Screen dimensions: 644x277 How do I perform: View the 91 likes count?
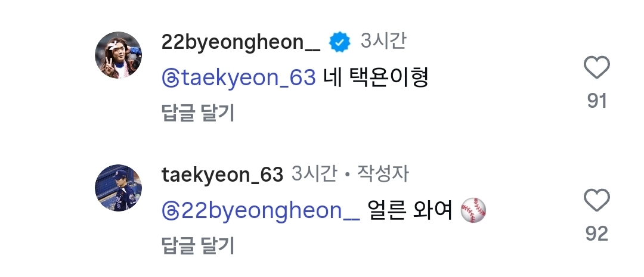(597, 101)
